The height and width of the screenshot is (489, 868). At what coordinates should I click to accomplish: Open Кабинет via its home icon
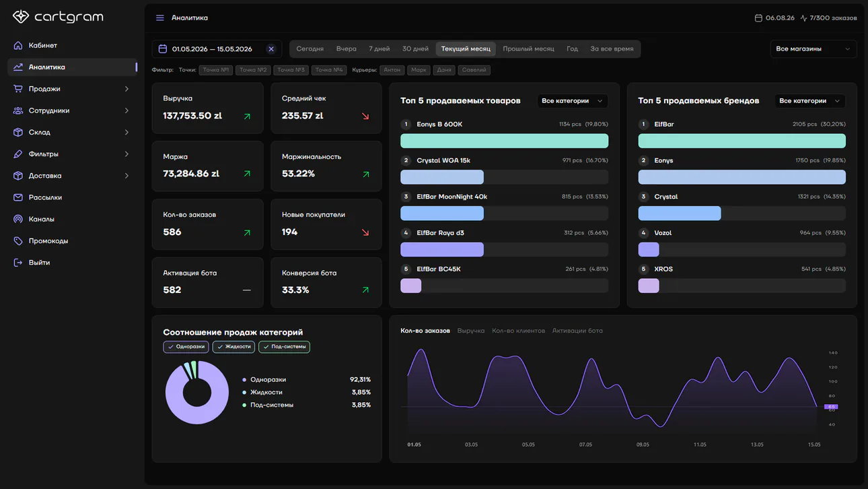point(18,46)
